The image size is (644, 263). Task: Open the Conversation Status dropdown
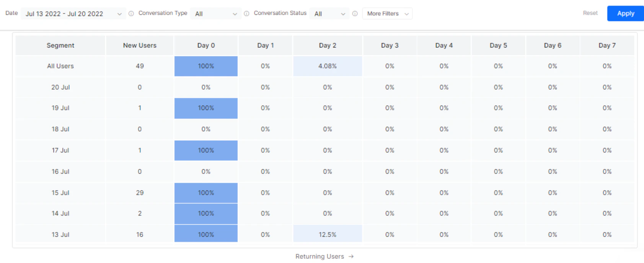pos(329,13)
